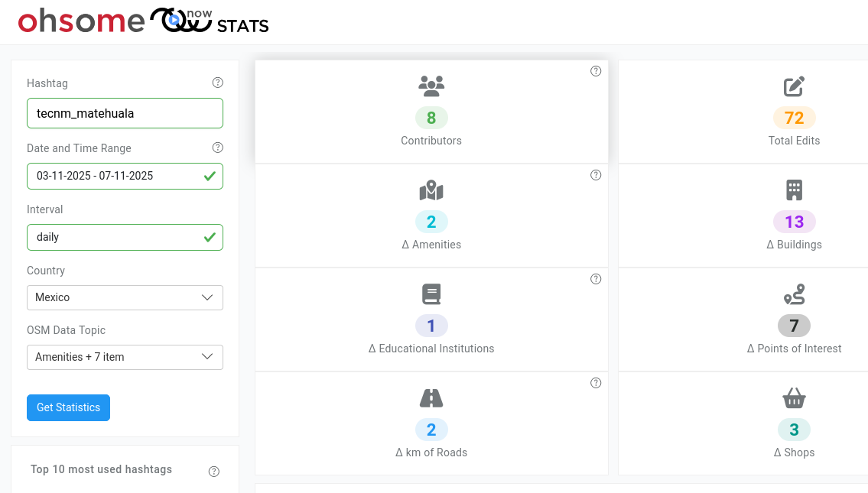868x493 pixels.
Task: Click the Total Edits pencil icon
Action: pyautogui.click(x=794, y=86)
